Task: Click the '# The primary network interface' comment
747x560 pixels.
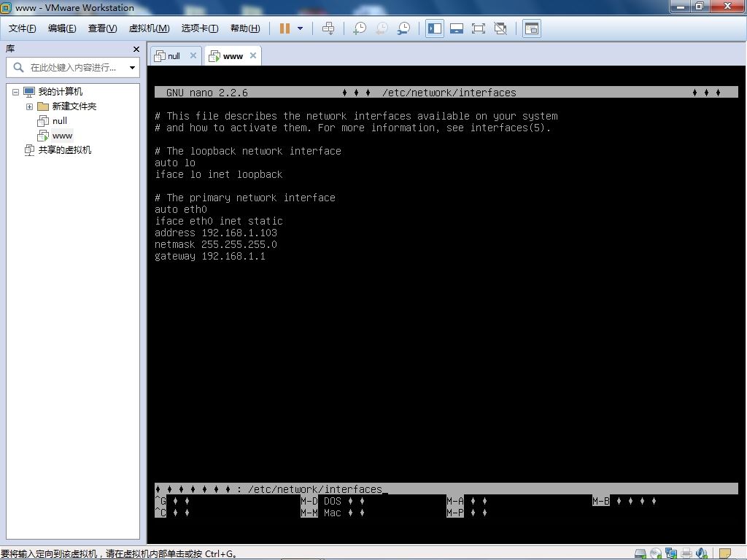Action: [x=245, y=198]
